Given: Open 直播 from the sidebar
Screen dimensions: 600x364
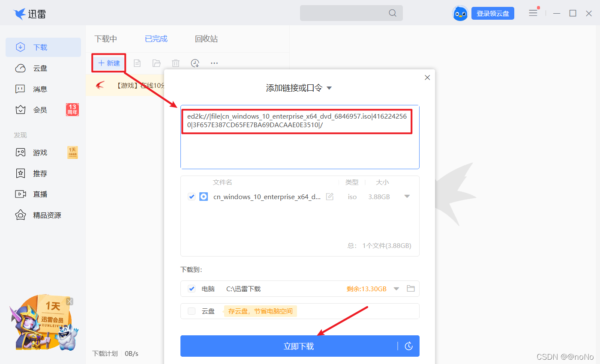Looking at the screenshot, I should (40, 194).
